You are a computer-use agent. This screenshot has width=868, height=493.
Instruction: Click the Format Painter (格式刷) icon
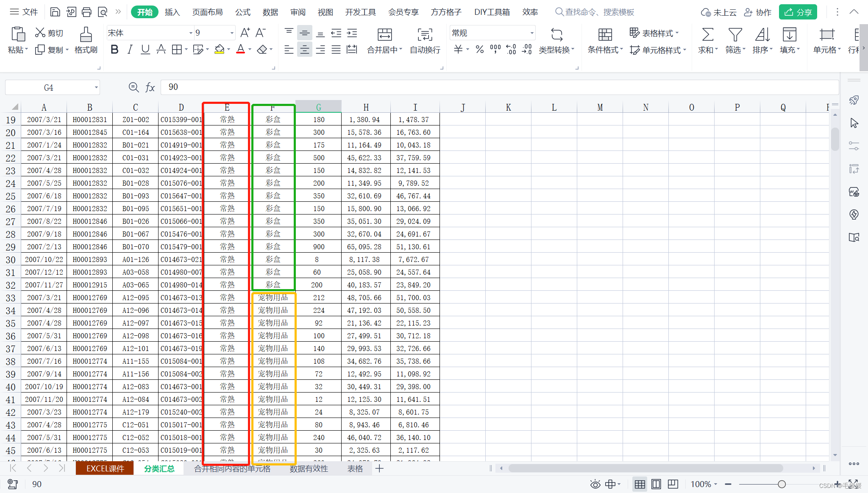[x=86, y=35]
